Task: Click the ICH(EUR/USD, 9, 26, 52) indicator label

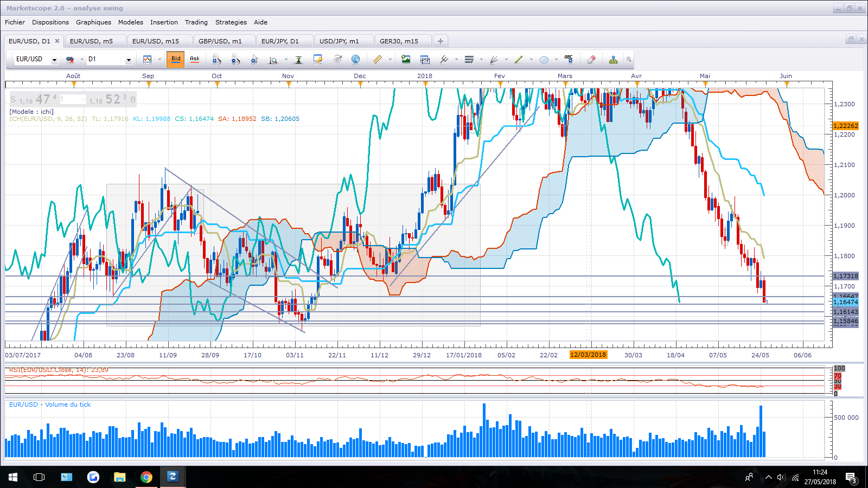Action: pos(48,119)
